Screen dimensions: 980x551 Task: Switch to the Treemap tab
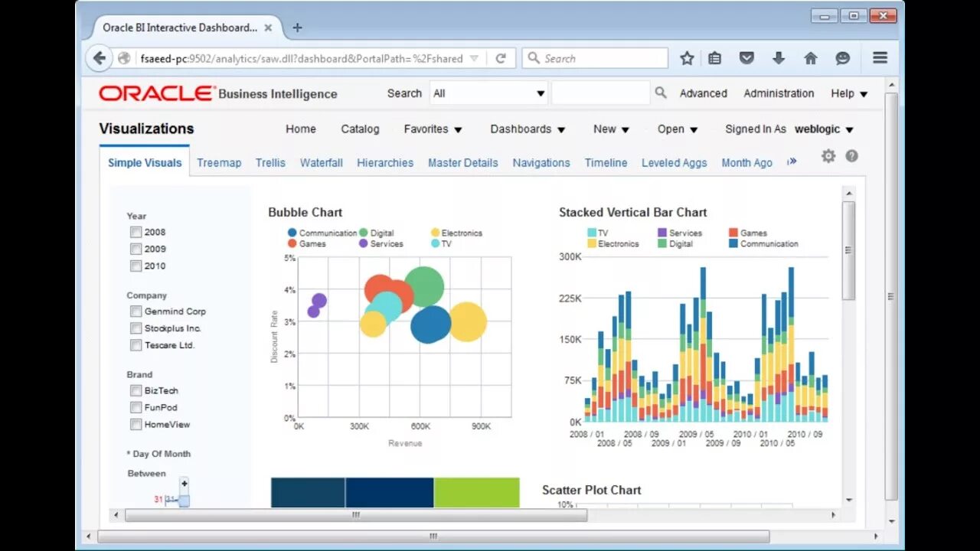coord(219,162)
